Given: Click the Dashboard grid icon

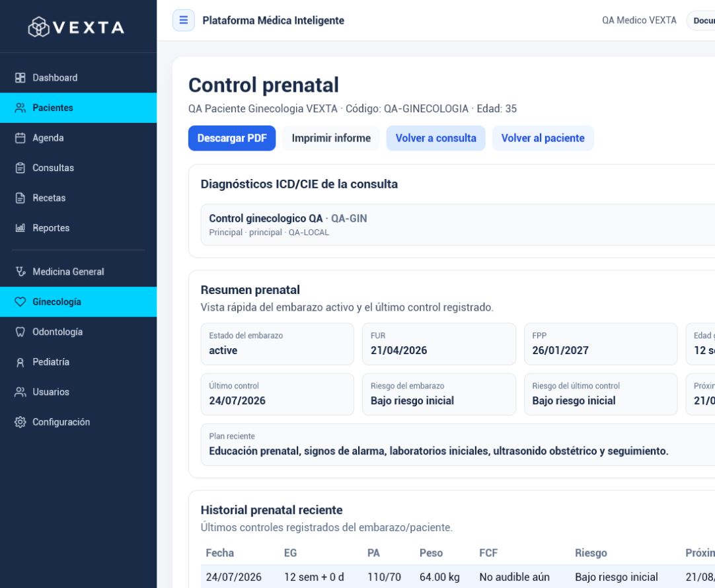Looking at the screenshot, I should 20,78.
